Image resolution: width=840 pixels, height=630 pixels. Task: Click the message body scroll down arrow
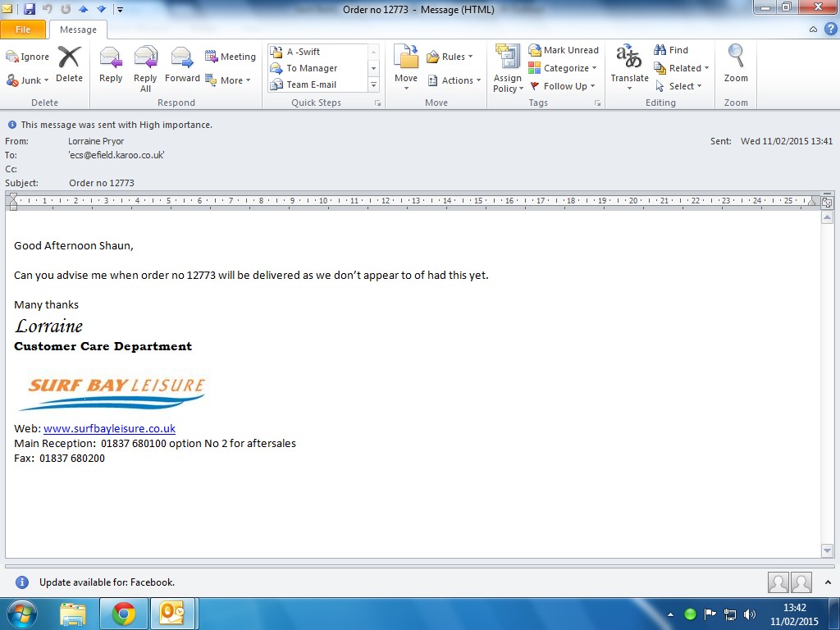(x=827, y=550)
